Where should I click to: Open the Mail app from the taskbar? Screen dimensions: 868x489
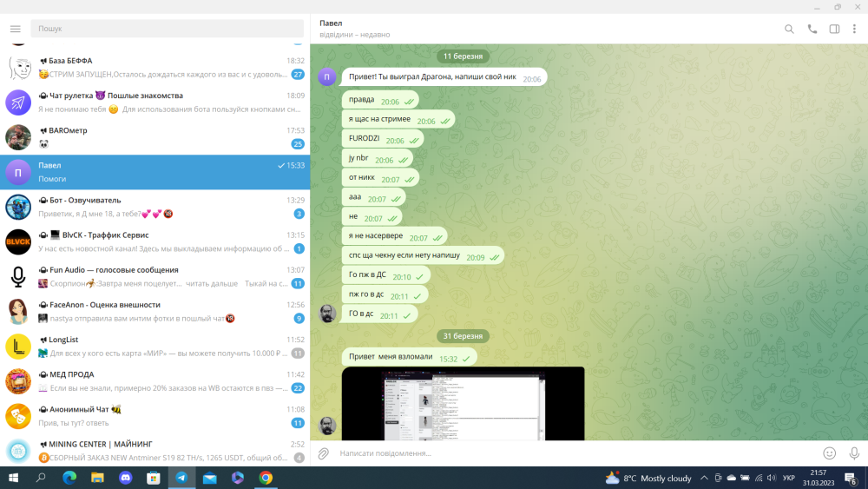point(210,478)
